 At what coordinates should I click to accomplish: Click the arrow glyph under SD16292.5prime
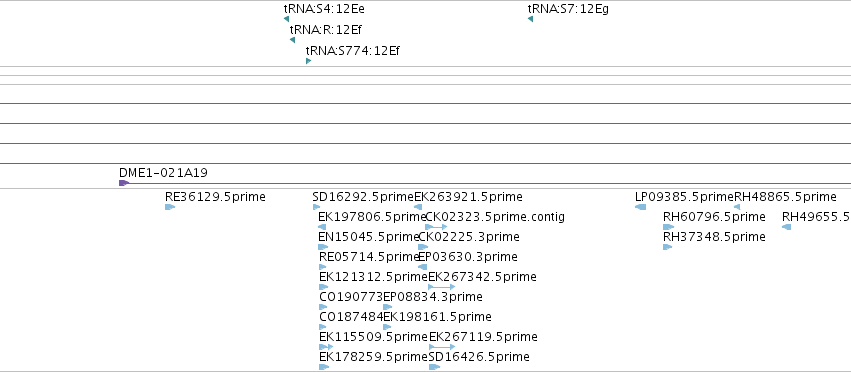tap(316, 207)
